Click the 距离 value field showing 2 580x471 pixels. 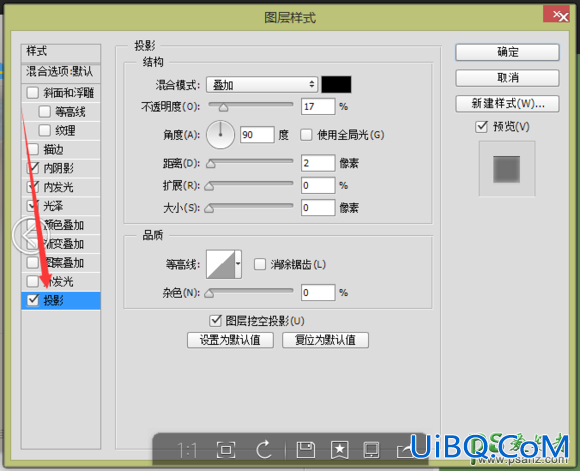pyautogui.click(x=318, y=163)
